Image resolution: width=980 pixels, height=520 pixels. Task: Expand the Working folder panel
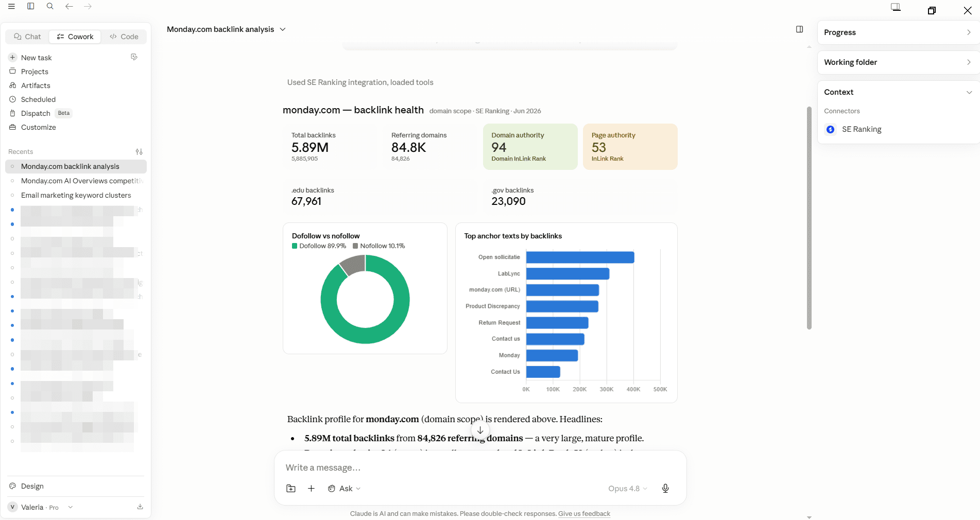pos(898,62)
